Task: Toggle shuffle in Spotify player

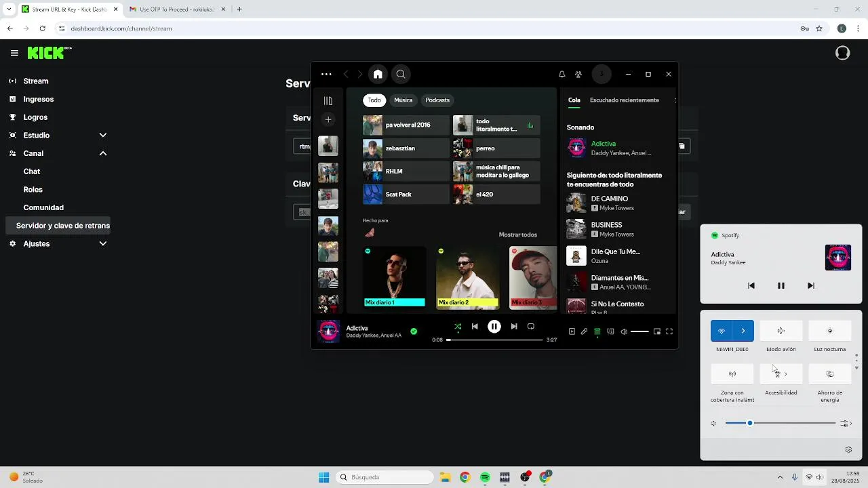Action: tap(458, 326)
